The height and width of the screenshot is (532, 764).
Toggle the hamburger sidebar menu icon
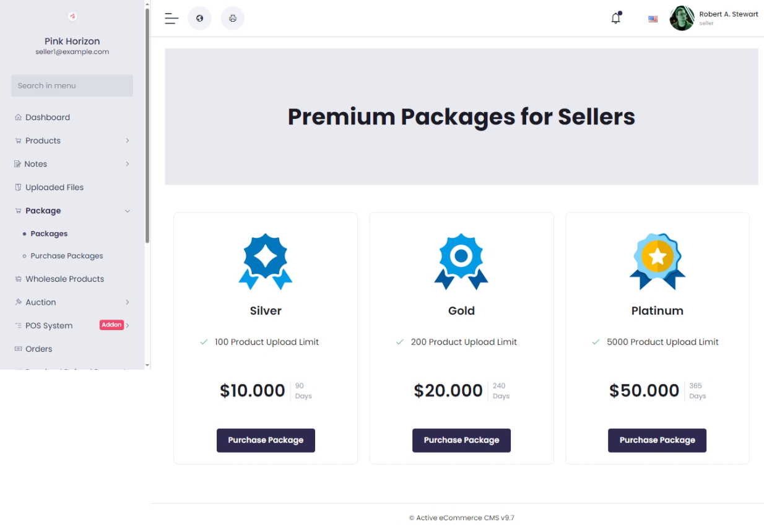(x=171, y=19)
